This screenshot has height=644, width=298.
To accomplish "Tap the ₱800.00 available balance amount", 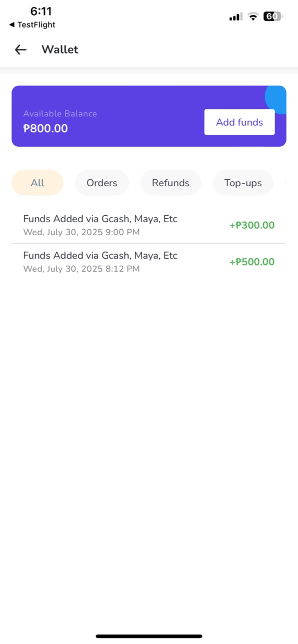I will coord(45,128).
